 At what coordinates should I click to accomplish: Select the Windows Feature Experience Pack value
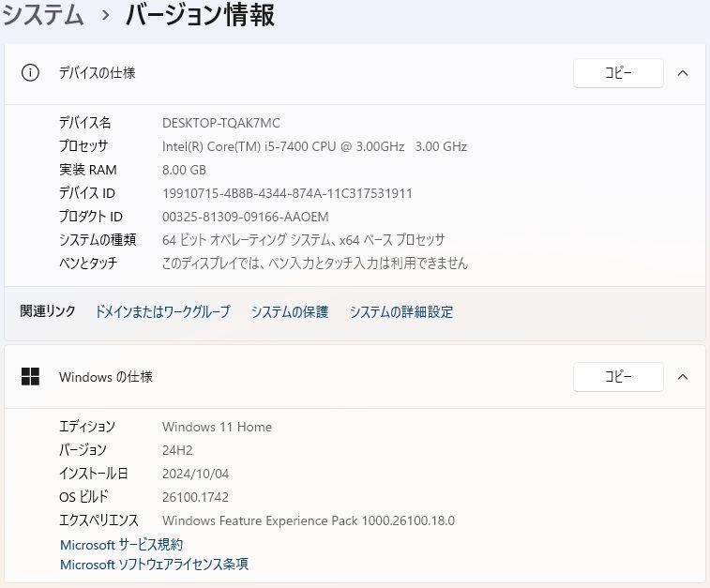[x=309, y=520]
